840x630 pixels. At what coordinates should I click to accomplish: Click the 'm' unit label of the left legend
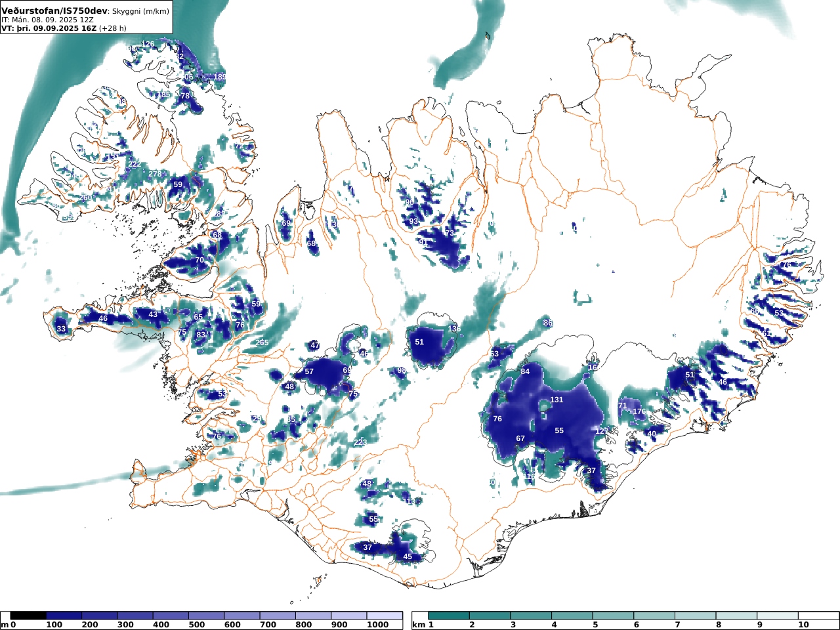(5, 625)
